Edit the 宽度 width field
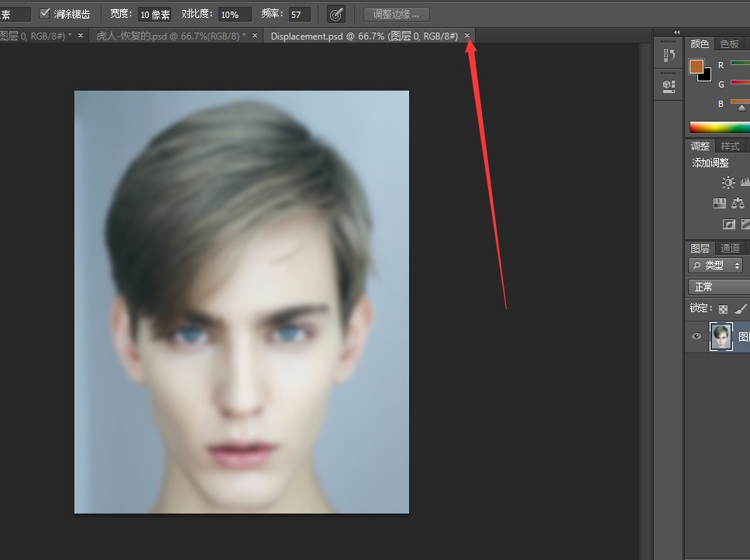The width and height of the screenshot is (750, 560). 154,15
